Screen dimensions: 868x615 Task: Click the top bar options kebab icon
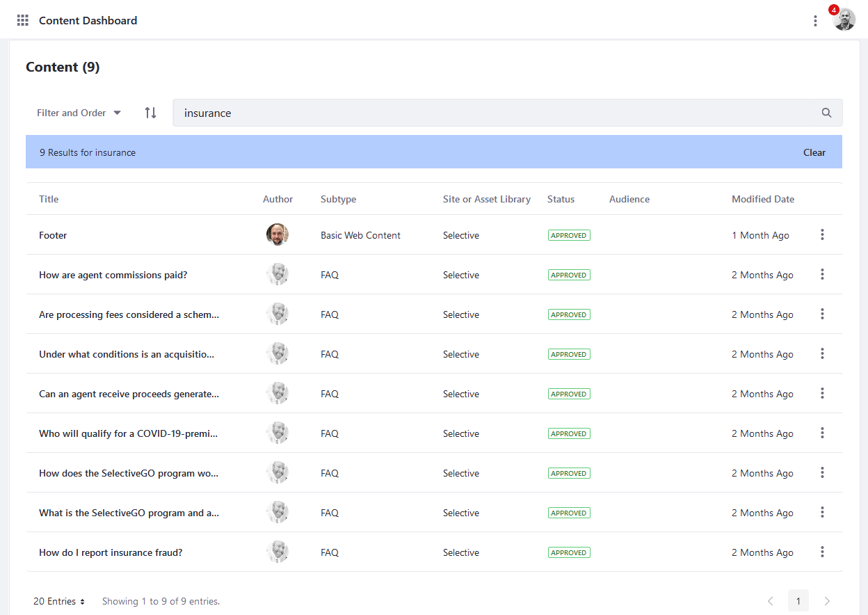[815, 21]
